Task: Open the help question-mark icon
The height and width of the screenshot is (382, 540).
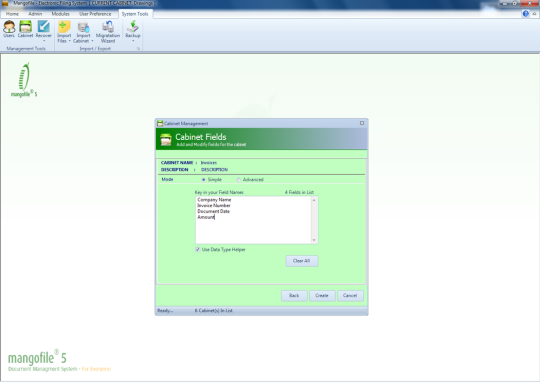Action: click(x=525, y=14)
